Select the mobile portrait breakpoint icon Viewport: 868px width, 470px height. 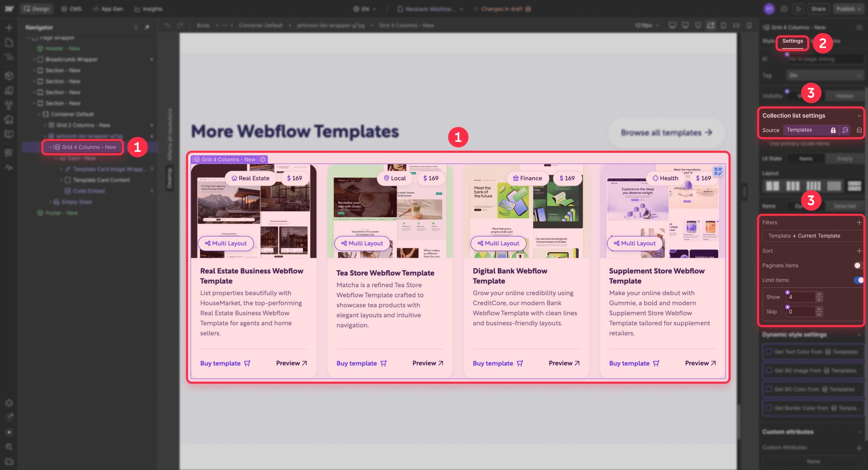click(x=749, y=25)
